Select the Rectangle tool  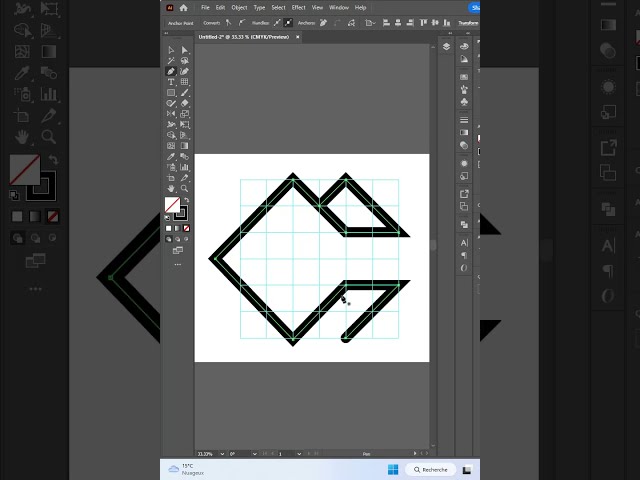pyautogui.click(x=171, y=93)
